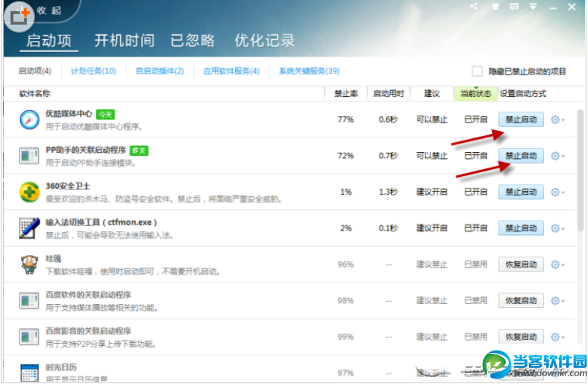The height and width of the screenshot is (384, 588).
Task: Click 可以禁止 in the 优酷媒体中心 row
Action: click(431, 119)
